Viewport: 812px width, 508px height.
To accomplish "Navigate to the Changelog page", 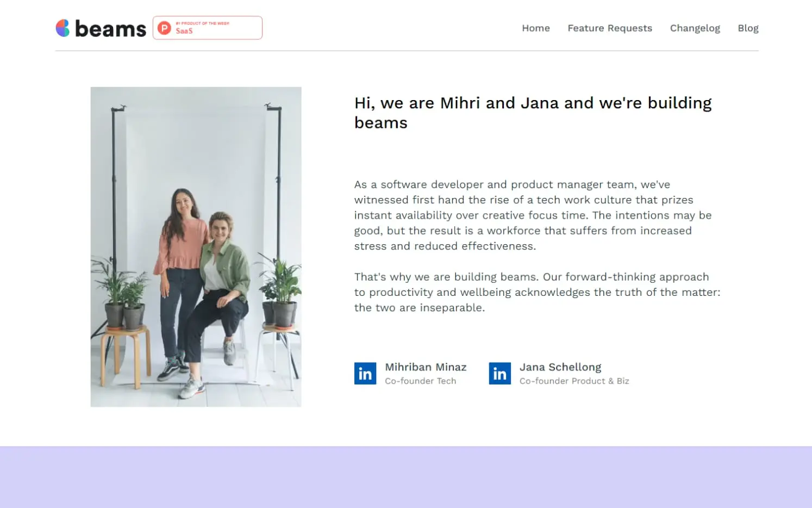I will point(695,28).
